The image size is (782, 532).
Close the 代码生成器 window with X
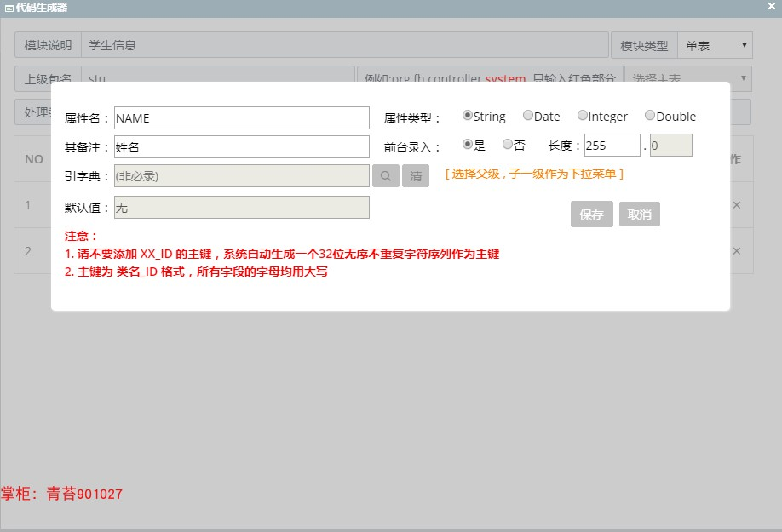tap(772, 6)
